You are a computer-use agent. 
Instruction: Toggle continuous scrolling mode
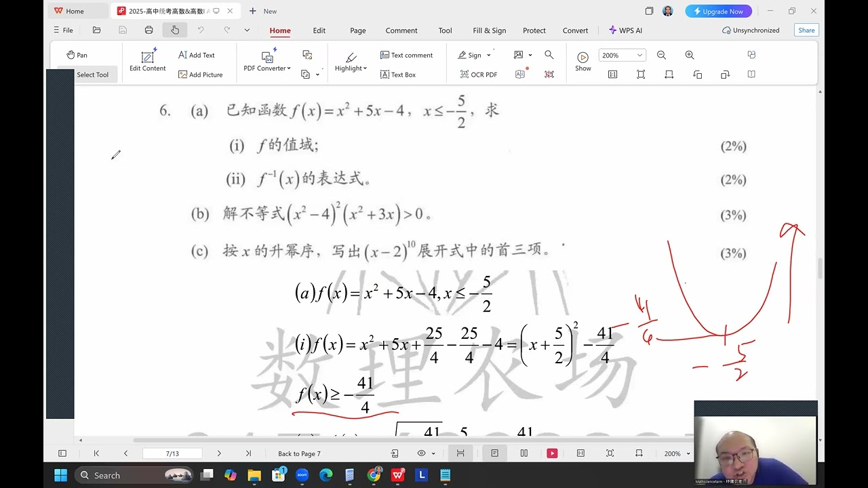point(460,453)
